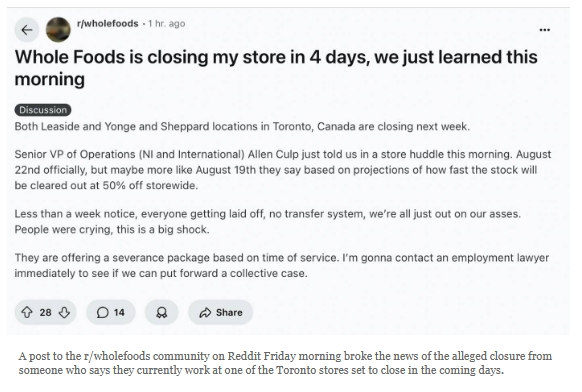Click the share arrow icon

(205, 313)
